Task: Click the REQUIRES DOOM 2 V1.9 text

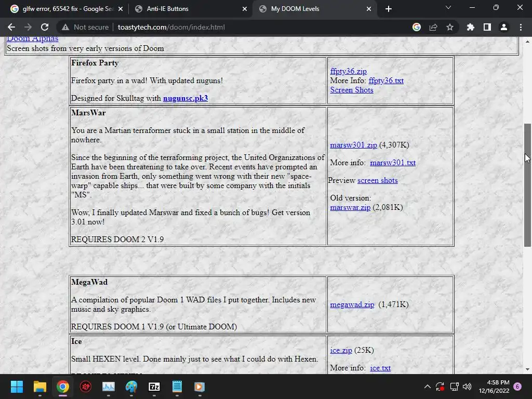Action: coord(117,240)
